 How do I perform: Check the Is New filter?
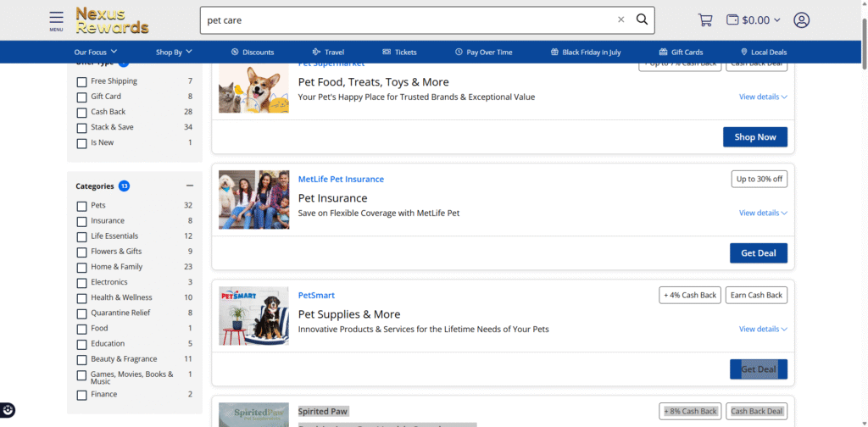[81, 143]
